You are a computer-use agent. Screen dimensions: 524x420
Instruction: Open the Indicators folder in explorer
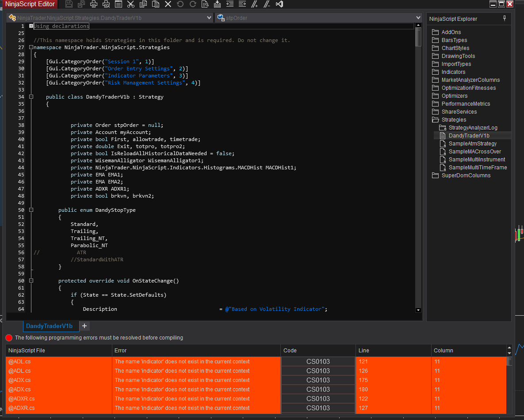[453, 72]
